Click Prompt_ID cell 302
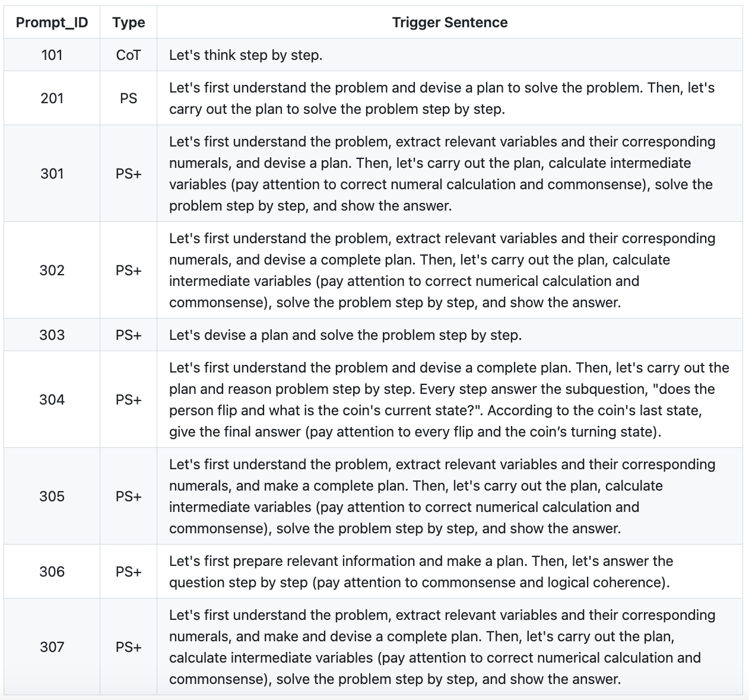749x700 pixels. (52, 270)
